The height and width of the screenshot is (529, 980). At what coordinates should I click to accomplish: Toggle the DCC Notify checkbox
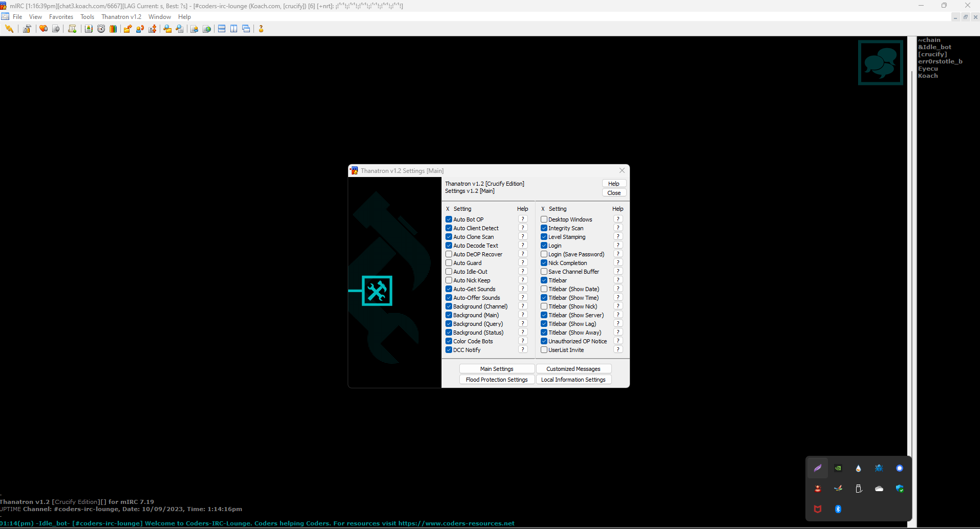pos(449,350)
